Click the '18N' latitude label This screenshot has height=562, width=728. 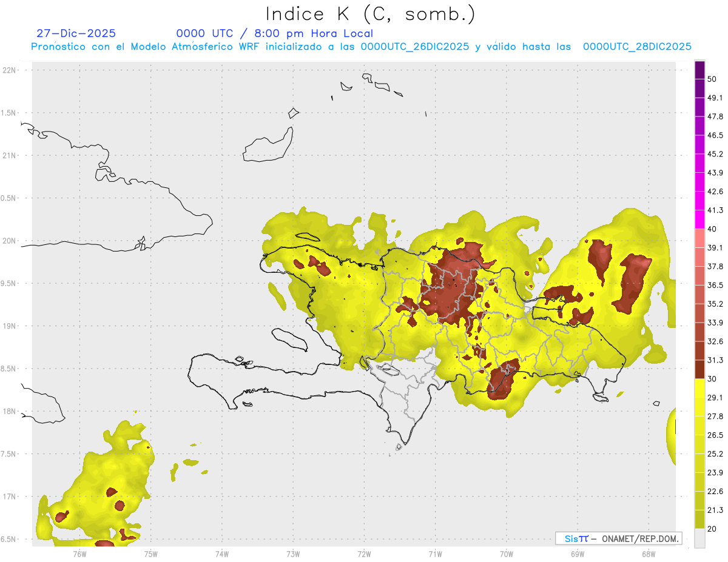(10, 411)
